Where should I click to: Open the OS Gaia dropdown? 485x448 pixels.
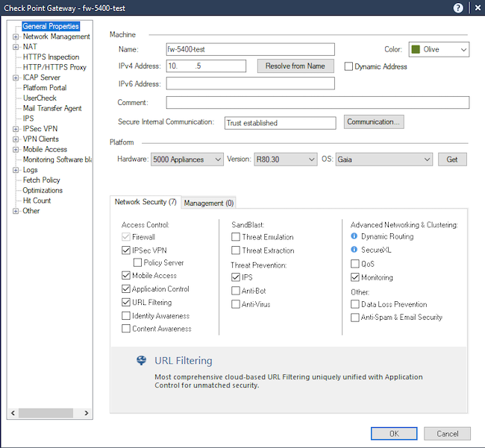[384, 159]
